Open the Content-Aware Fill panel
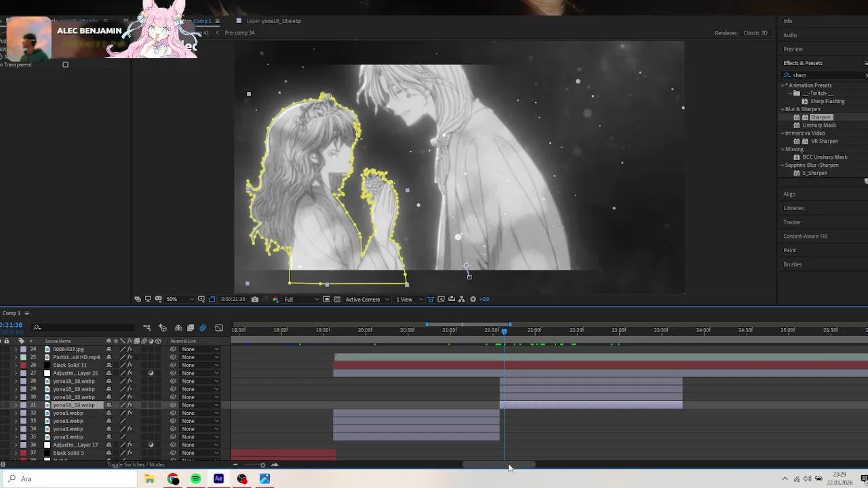868x488 pixels. pyautogui.click(x=805, y=237)
